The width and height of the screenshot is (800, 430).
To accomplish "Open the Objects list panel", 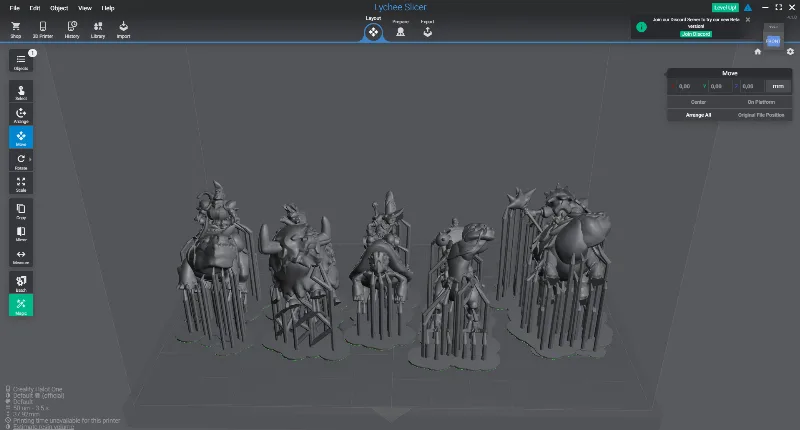I will click(21, 61).
